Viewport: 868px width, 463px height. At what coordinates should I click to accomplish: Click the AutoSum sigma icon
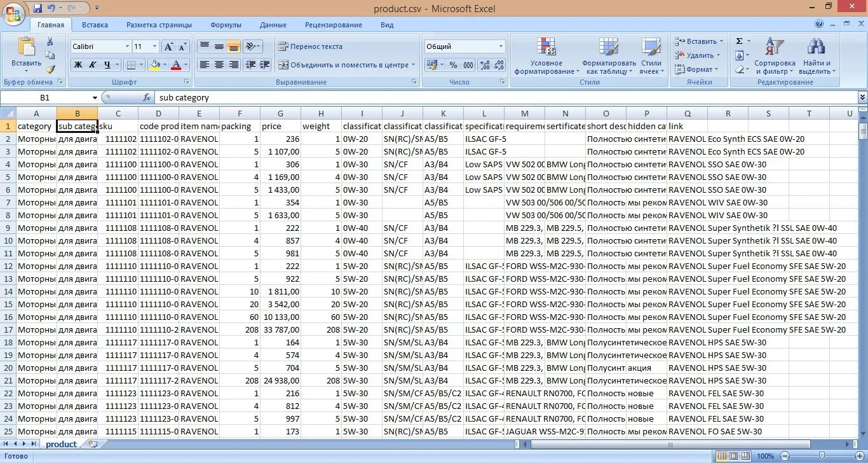pos(740,41)
